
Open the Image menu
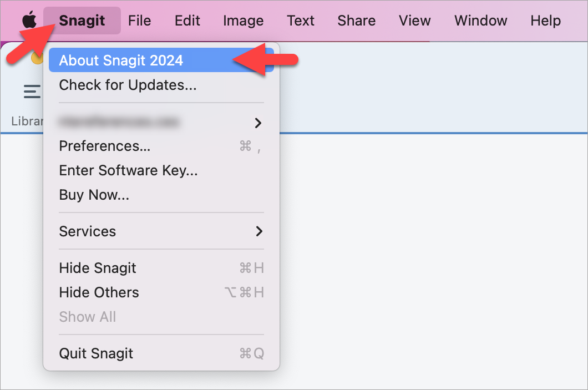tap(243, 21)
